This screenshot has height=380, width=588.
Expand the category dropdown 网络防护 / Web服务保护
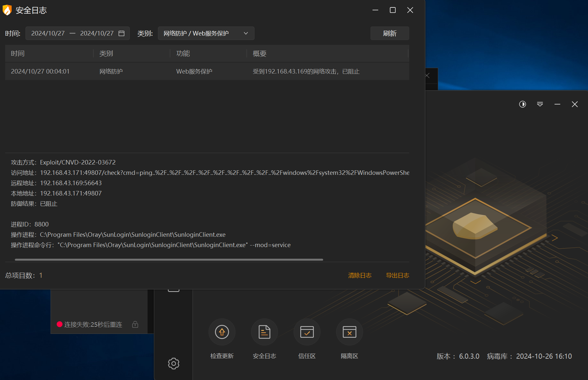pyautogui.click(x=206, y=33)
